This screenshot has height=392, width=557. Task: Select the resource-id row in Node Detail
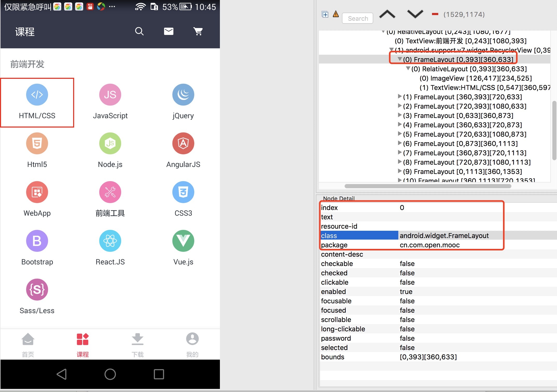(438, 226)
